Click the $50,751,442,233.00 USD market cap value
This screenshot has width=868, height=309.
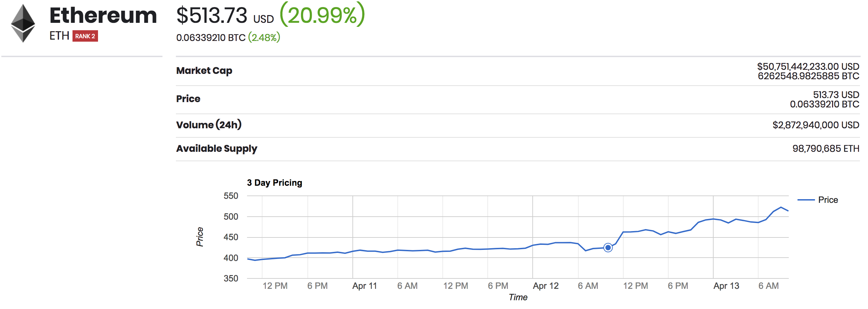click(808, 67)
